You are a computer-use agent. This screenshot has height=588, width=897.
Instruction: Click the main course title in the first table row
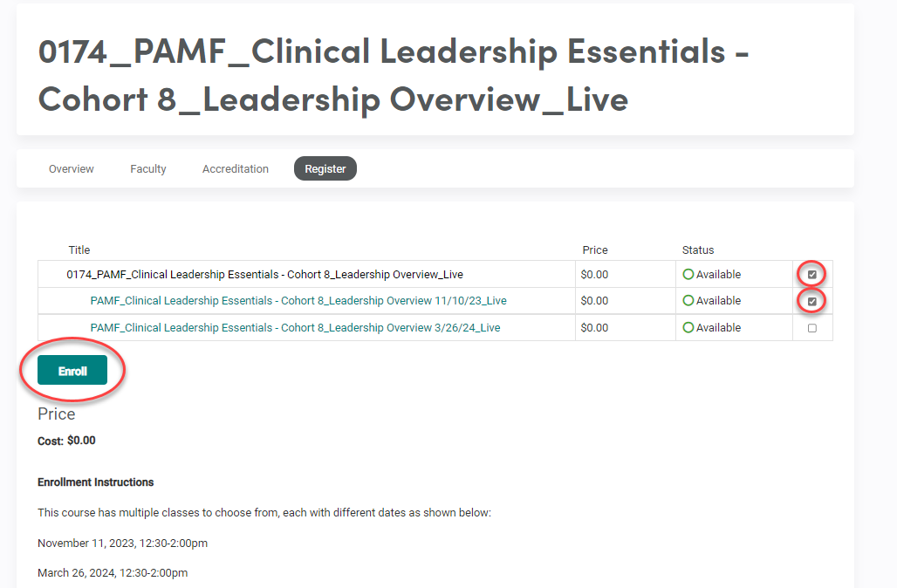pyautogui.click(x=264, y=275)
